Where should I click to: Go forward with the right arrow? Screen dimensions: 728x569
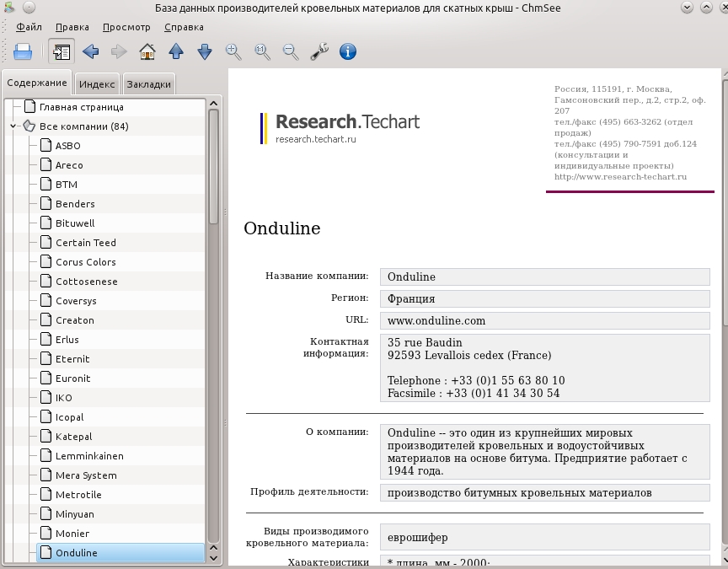119,51
